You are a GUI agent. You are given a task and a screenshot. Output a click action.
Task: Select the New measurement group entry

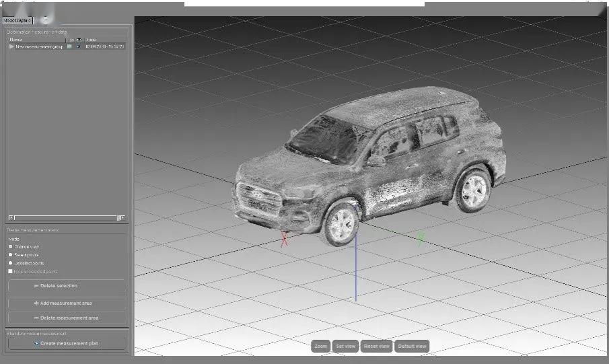(39, 46)
